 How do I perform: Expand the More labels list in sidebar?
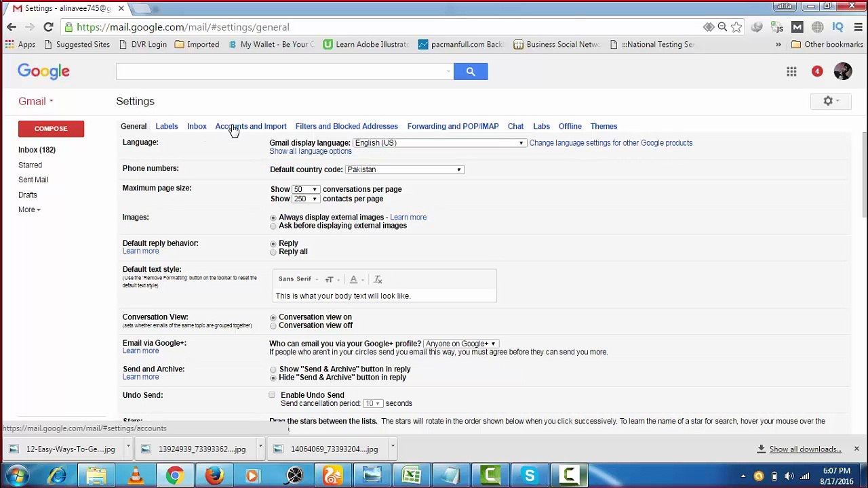click(29, 209)
